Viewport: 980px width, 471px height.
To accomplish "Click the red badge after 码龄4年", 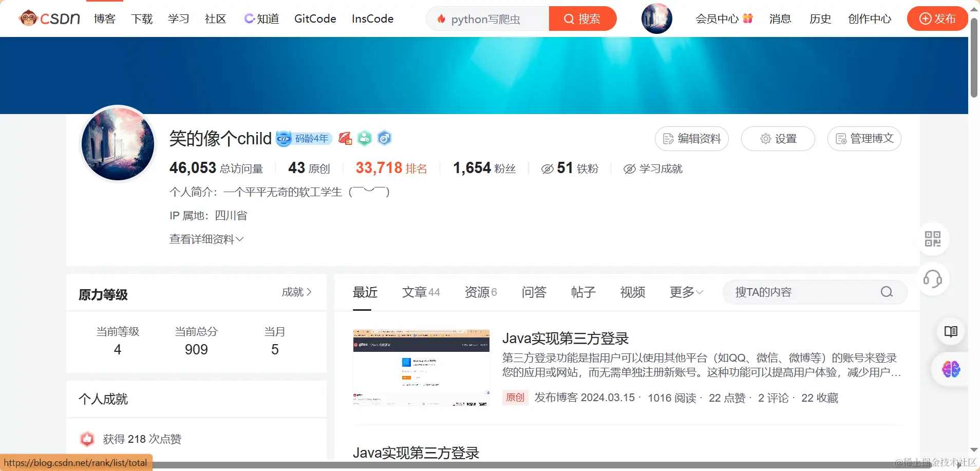I will [x=345, y=138].
